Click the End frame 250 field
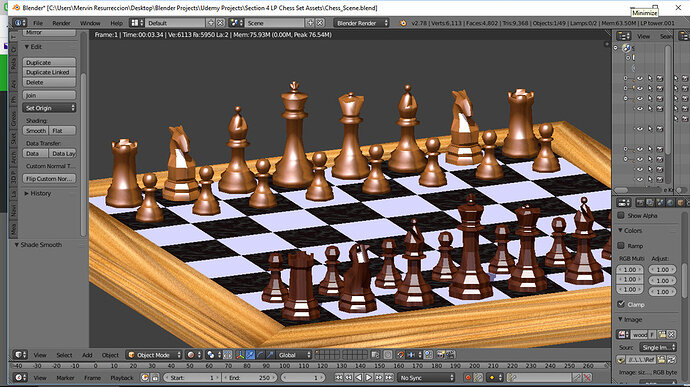Image resolution: width=690 pixels, height=387 pixels. (250, 377)
